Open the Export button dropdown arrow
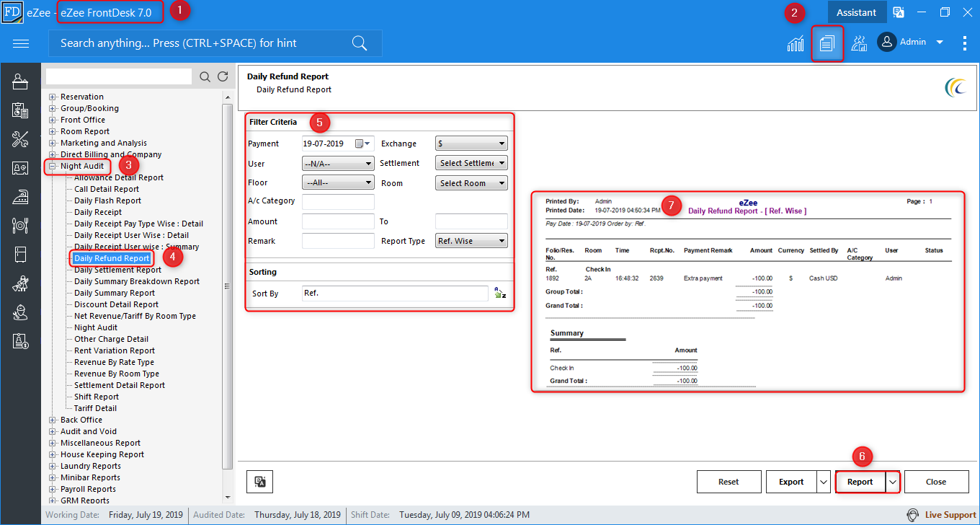The image size is (980, 525). pos(824,482)
